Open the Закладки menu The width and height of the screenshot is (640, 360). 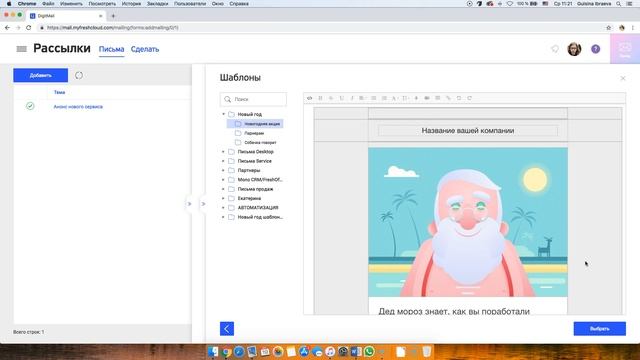(158, 4)
